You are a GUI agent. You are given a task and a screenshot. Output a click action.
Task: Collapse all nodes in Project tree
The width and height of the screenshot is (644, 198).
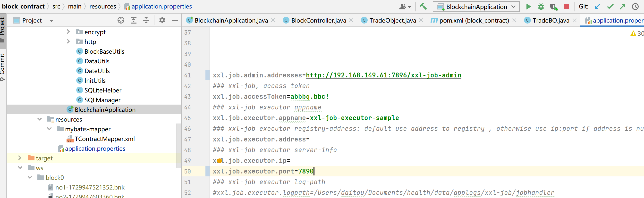(x=146, y=20)
